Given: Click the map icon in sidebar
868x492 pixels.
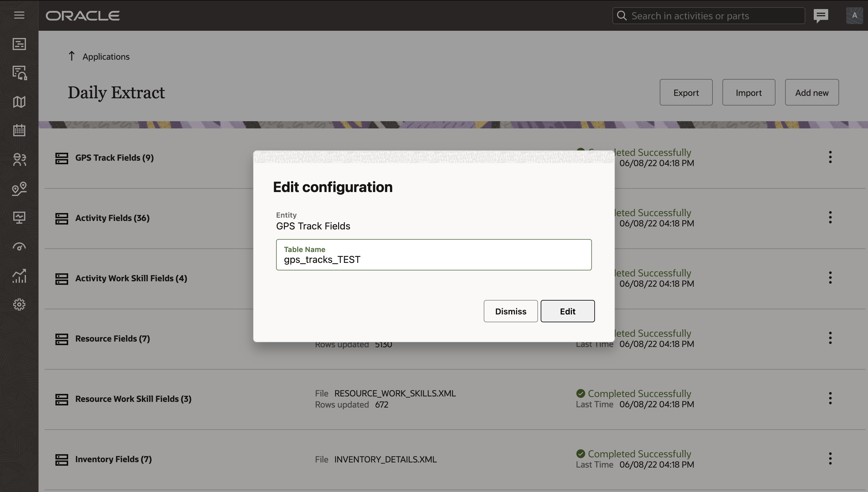Looking at the screenshot, I should pyautogui.click(x=19, y=102).
